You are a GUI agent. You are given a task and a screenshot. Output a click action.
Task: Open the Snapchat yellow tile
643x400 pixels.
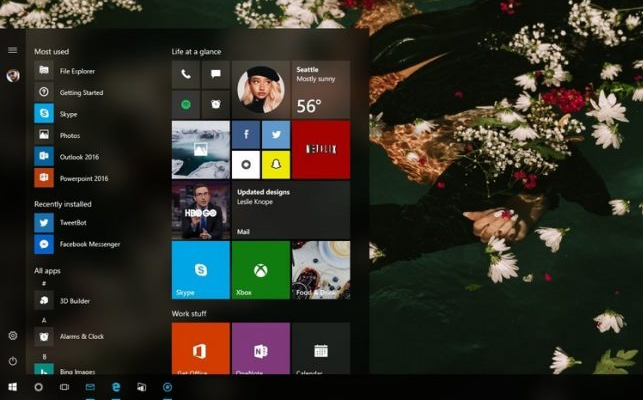(x=275, y=164)
